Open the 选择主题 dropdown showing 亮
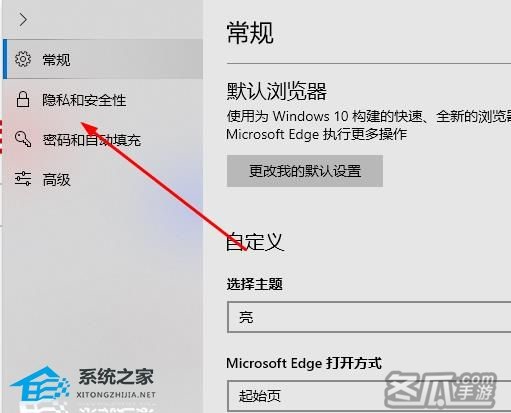The image size is (511, 413). [x=369, y=317]
